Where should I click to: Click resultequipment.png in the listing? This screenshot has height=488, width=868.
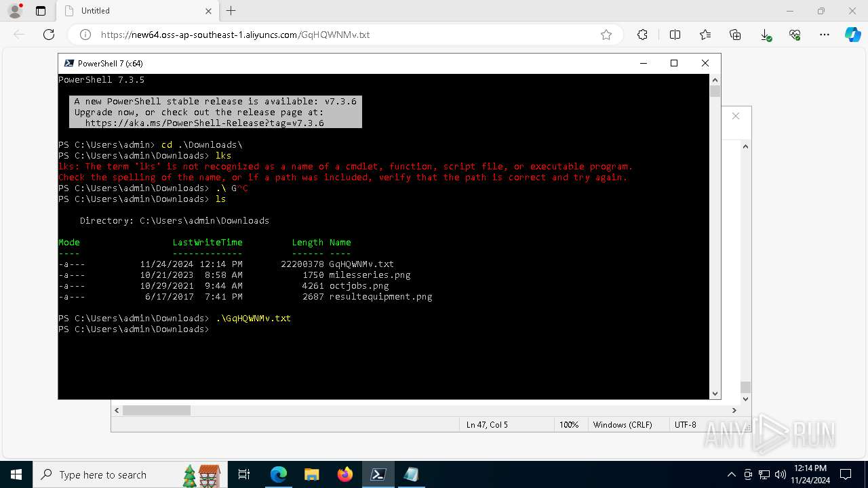(380, 296)
